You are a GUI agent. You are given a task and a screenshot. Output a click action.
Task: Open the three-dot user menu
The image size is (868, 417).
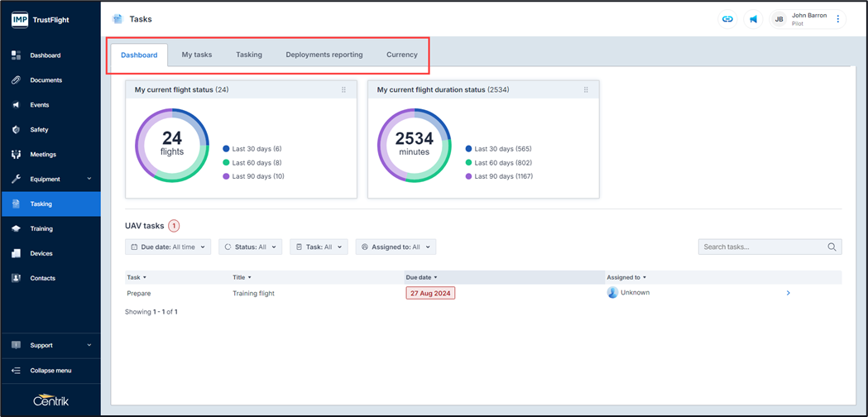click(837, 19)
